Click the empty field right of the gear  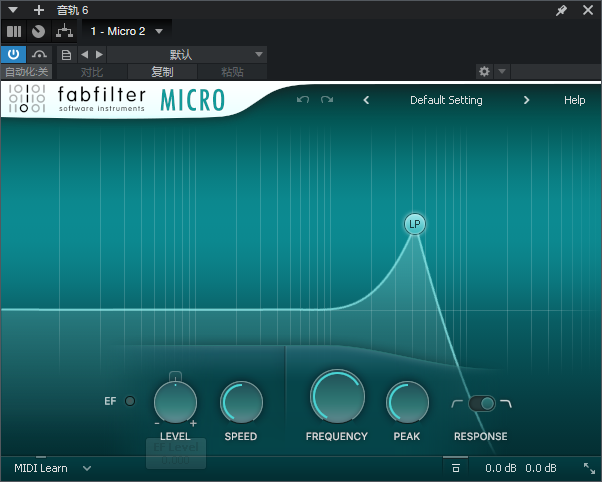coord(556,71)
